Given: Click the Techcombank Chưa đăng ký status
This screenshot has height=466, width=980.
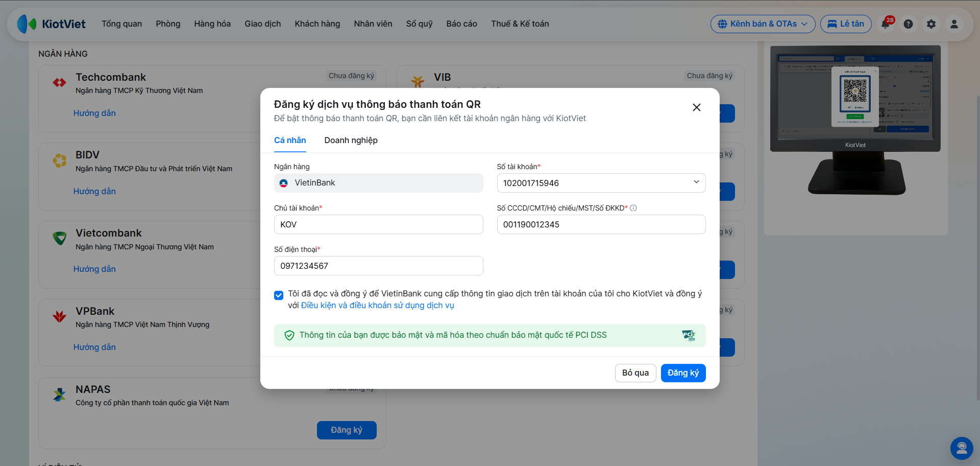Looking at the screenshot, I should tap(351, 76).
